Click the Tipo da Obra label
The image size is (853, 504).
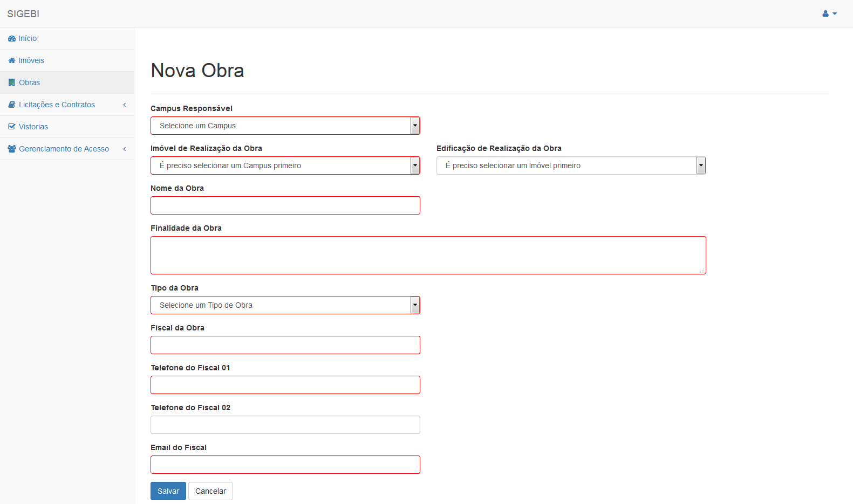(174, 288)
